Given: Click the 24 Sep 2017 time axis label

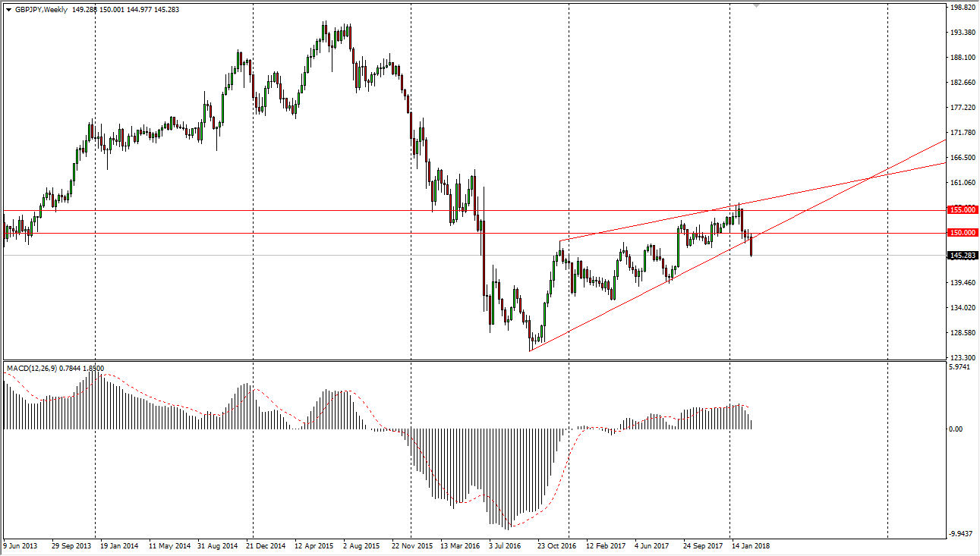Looking at the screenshot, I should (701, 545).
